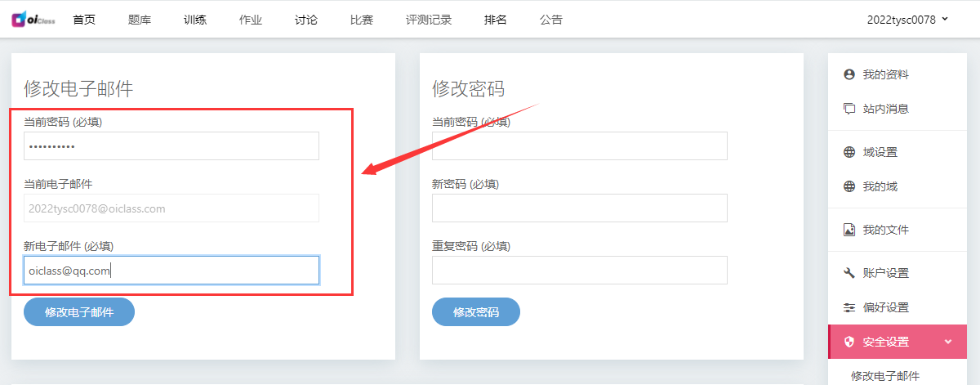The height and width of the screenshot is (385, 980).
Task: Click the 重复密码 (必填) label
Action: 471,246
